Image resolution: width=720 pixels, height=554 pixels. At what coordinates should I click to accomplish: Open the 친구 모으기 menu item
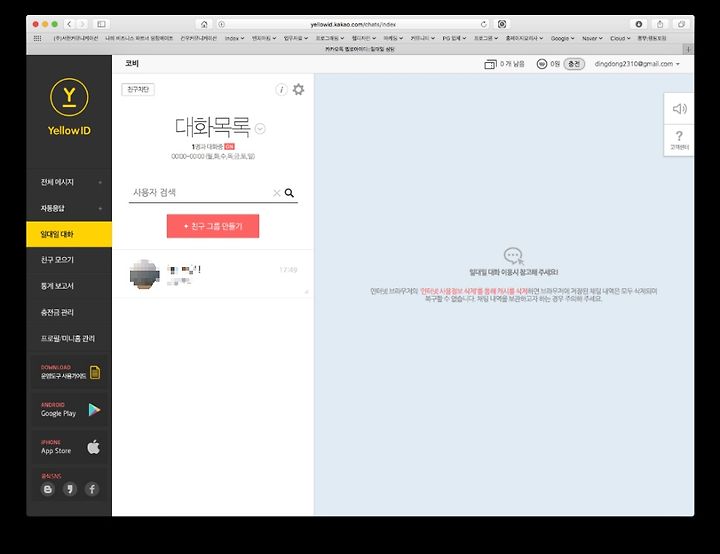(69, 260)
